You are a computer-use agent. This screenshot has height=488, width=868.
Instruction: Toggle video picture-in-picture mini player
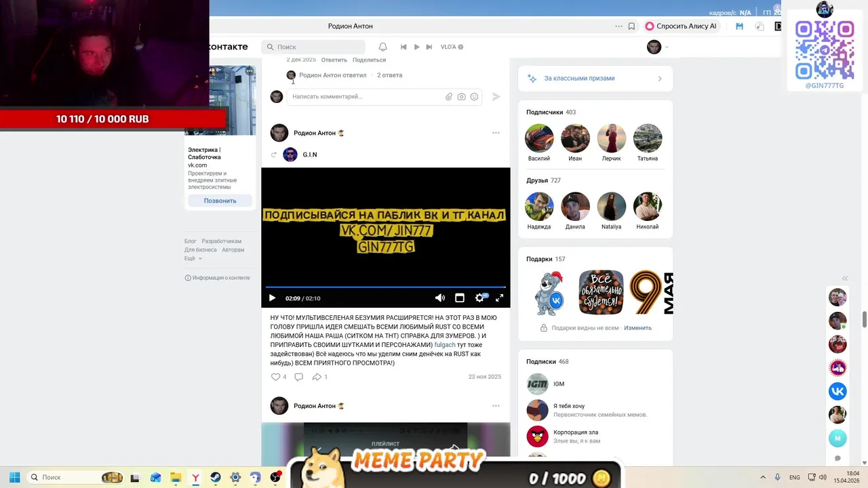(x=459, y=298)
